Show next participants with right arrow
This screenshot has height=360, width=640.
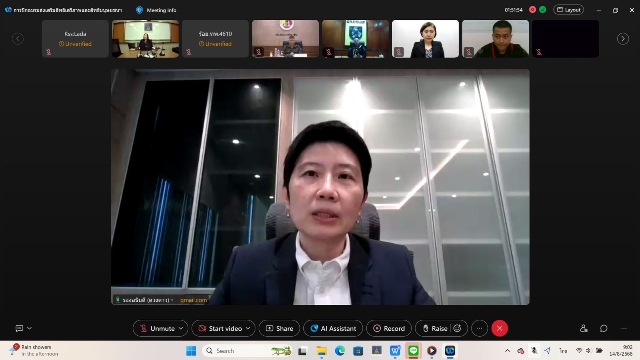pos(623,39)
